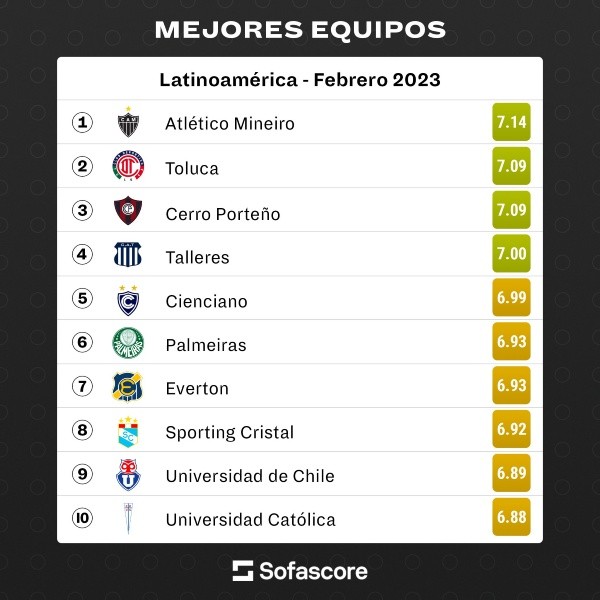Click the Sporting Cristal team name
Viewport: 600px width, 600px height.
(x=229, y=432)
